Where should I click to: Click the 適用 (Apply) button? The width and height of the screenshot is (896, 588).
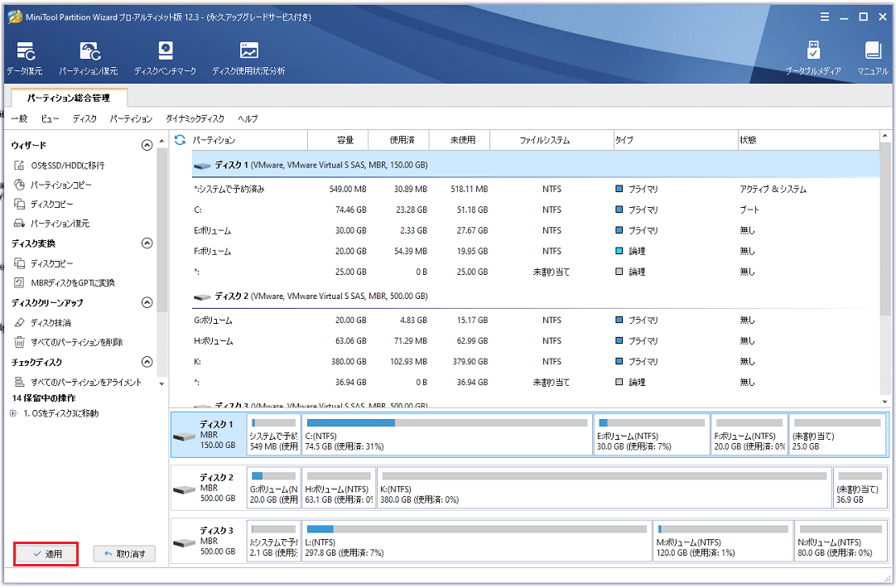point(46,553)
